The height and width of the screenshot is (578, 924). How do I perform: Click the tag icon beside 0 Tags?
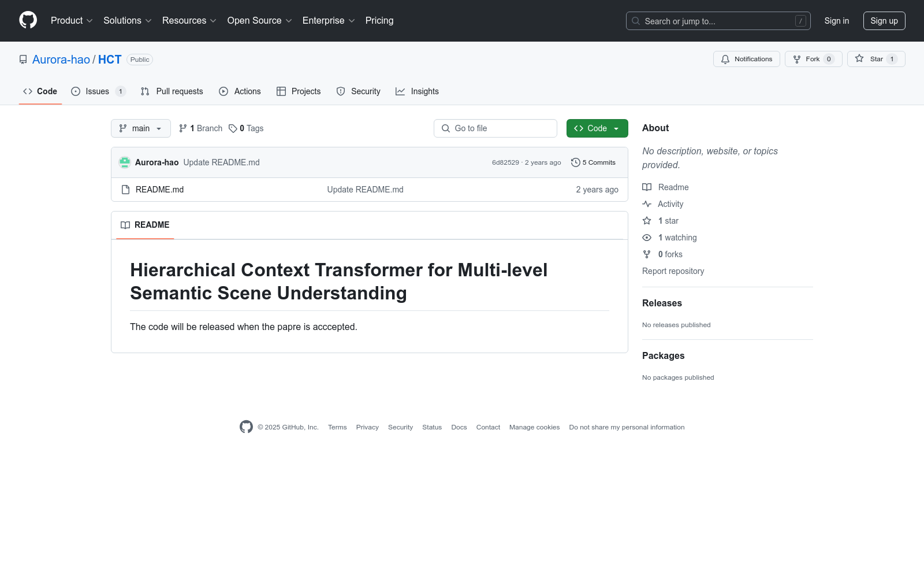(233, 128)
